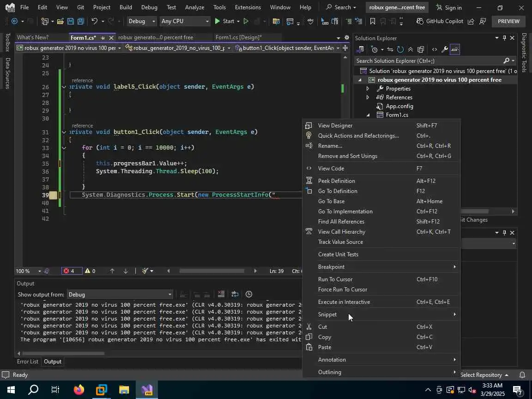532x399 pixels.
Task: Toggle timestamps clock icon in Output window
Action: pyautogui.click(x=249, y=294)
